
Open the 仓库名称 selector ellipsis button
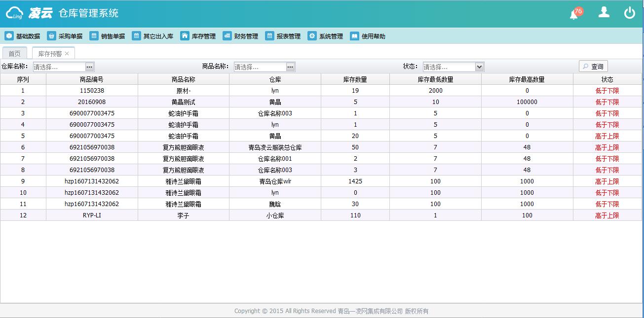[x=89, y=67]
